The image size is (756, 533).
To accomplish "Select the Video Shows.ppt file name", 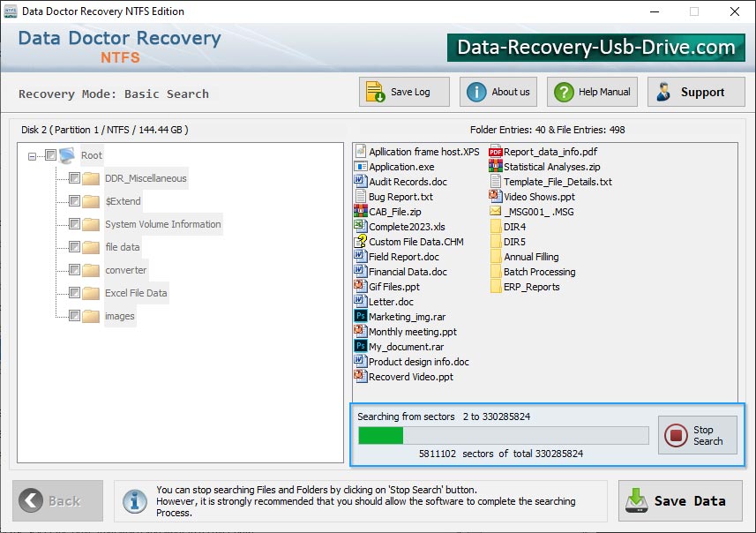I will point(540,196).
